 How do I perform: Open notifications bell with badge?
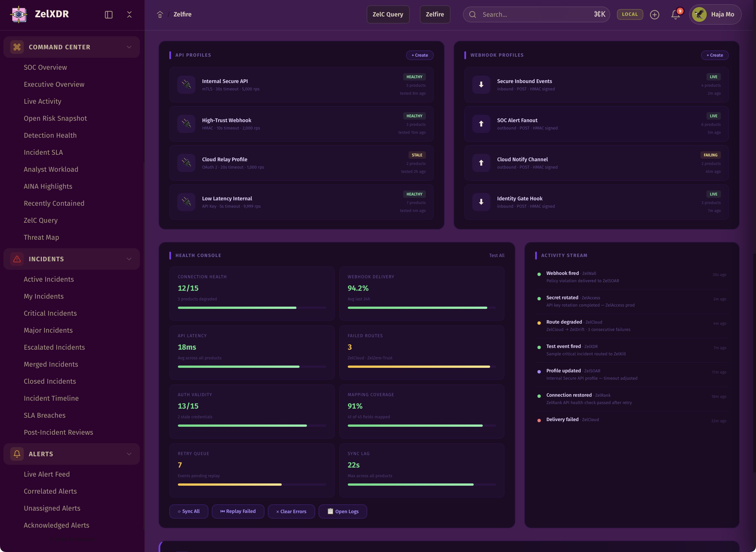(x=676, y=14)
